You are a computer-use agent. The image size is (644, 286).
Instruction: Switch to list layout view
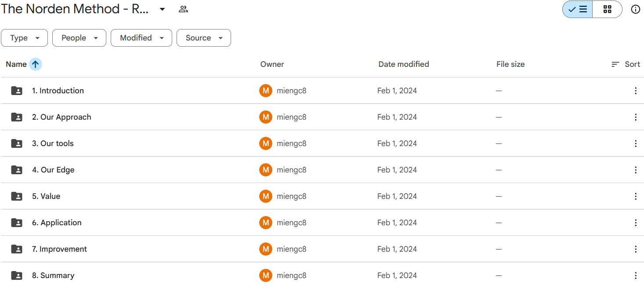(578, 9)
